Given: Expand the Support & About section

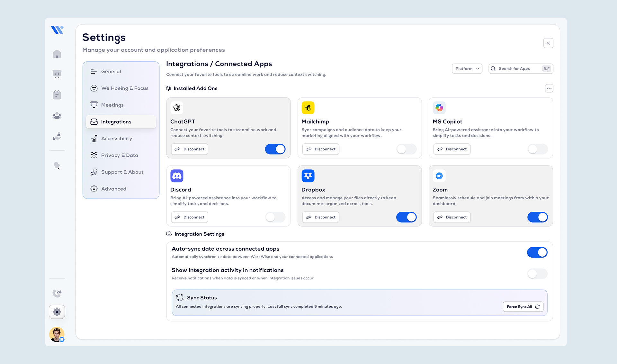Looking at the screenshot, I should tap(122, 172).
